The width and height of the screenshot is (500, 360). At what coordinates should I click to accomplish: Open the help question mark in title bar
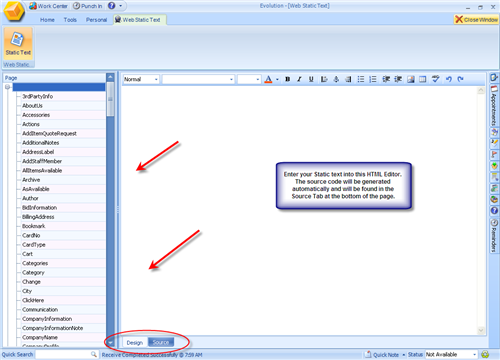112,6
